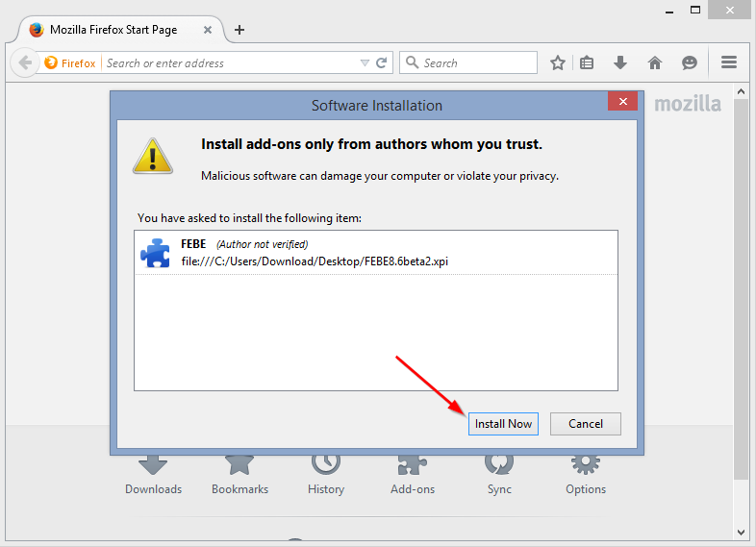Click the yellow warning triangle icon
The width and height of the screenshot is (756, 547).
pos(153,156)
